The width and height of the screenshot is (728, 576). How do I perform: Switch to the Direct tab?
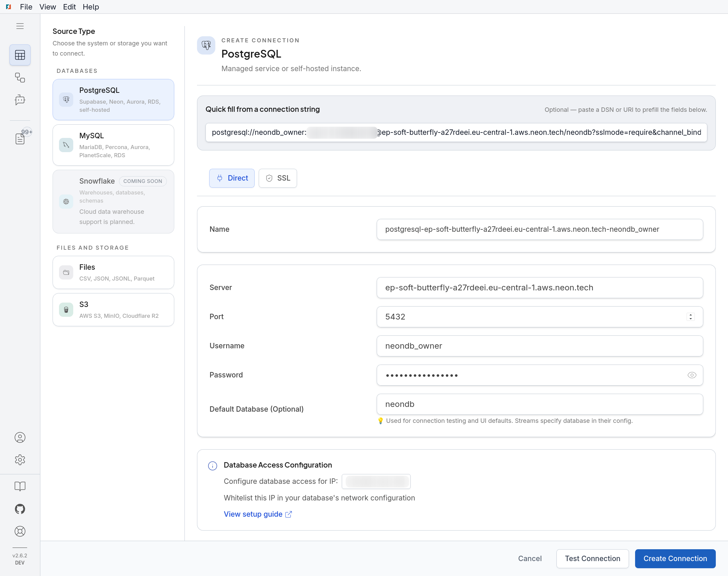click(232, 178)
